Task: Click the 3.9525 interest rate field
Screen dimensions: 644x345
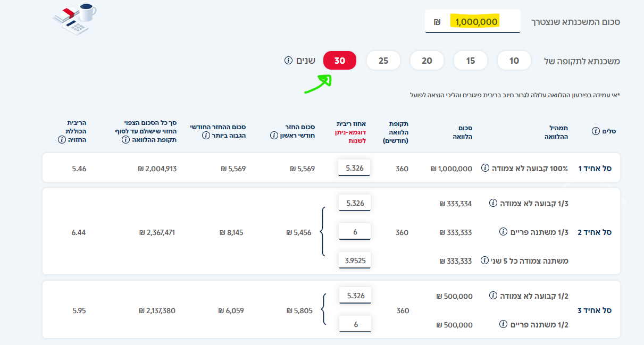Action: (355, 260)
